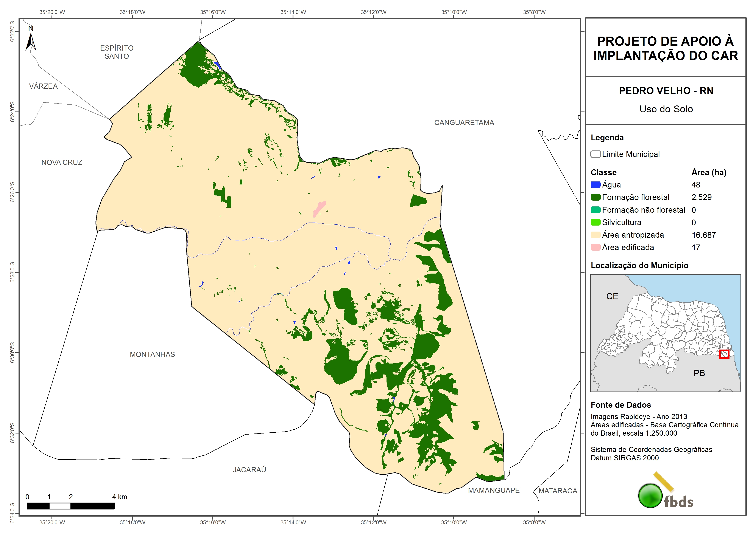The image size is (756, 534).
Task: Click the bright green Silvicultura swatch
Action: 595,222
